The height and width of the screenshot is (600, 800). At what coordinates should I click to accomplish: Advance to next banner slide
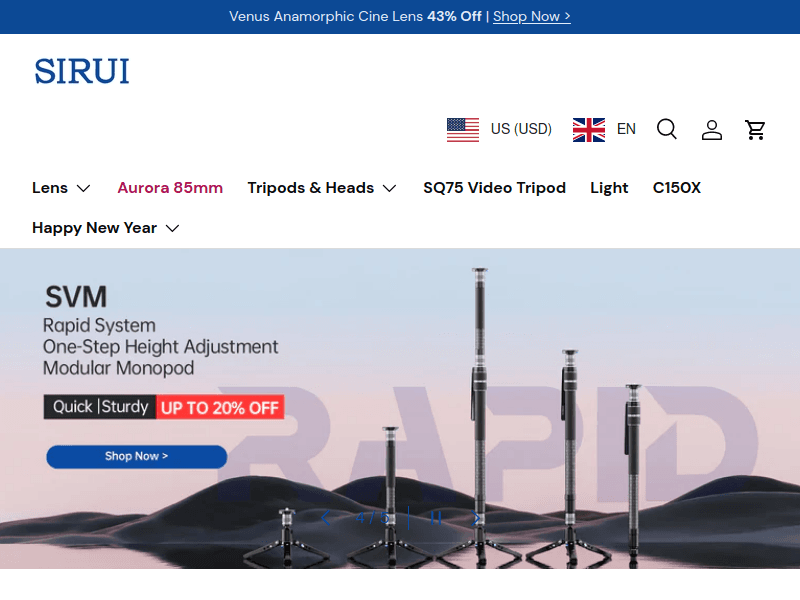coord(477,518)
